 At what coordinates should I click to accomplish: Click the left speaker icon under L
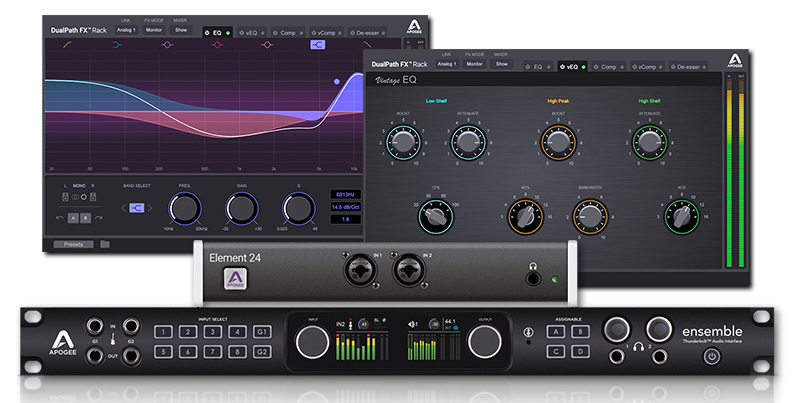[65, 197]
